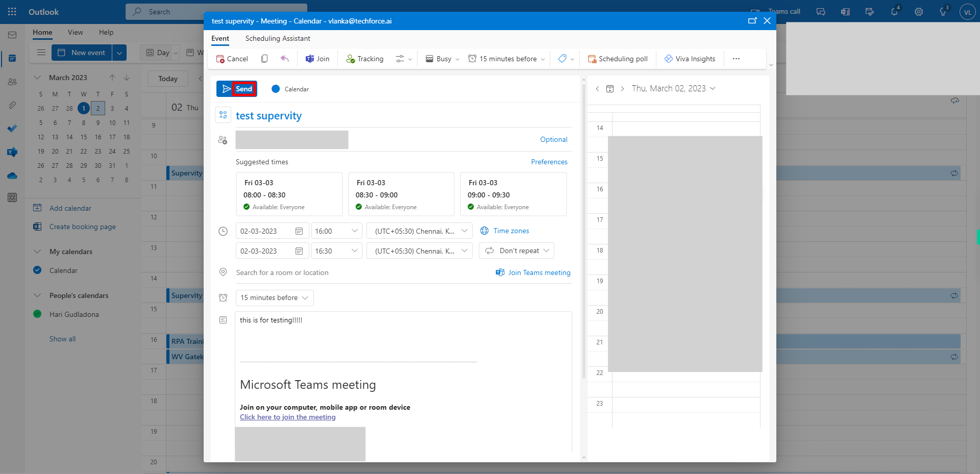Open Viva Insights
The image size is (980, 474).
click(690, 59)
